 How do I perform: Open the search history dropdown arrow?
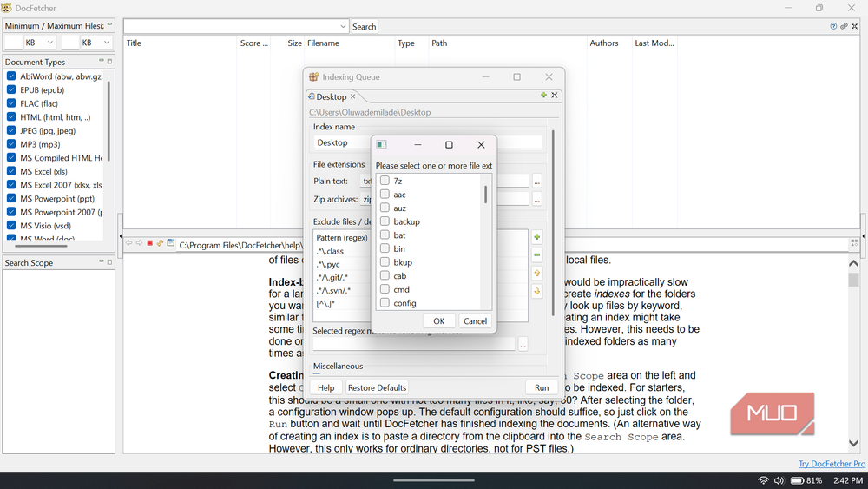pyautogui.click(x=343, y=26)
